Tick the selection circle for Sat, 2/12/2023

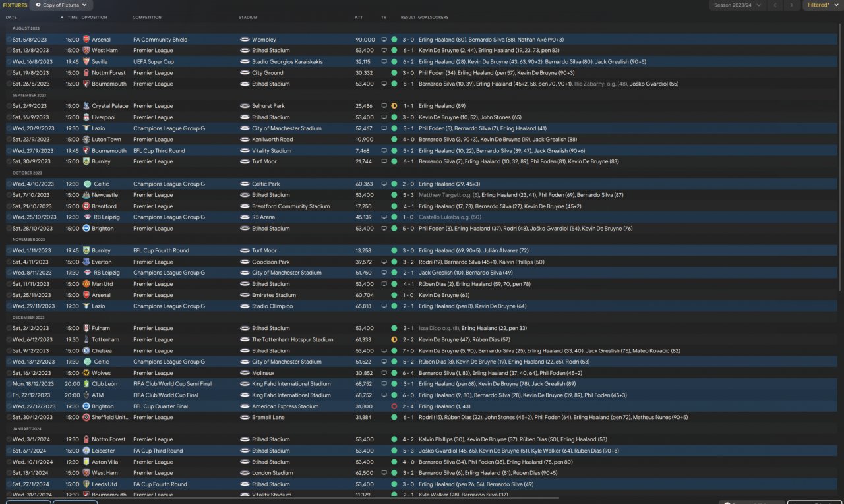9,328
